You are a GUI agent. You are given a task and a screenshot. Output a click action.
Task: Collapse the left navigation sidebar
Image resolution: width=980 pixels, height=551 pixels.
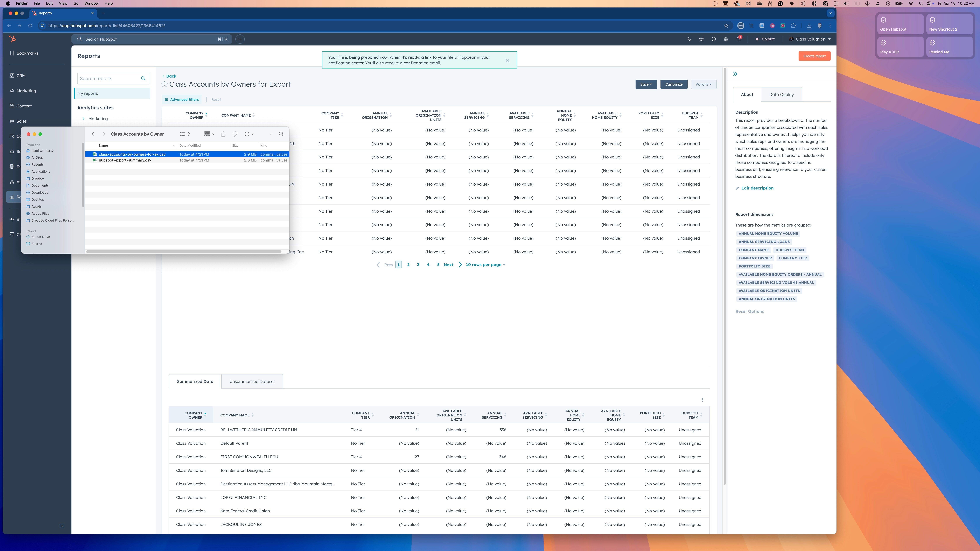(62, 526)
